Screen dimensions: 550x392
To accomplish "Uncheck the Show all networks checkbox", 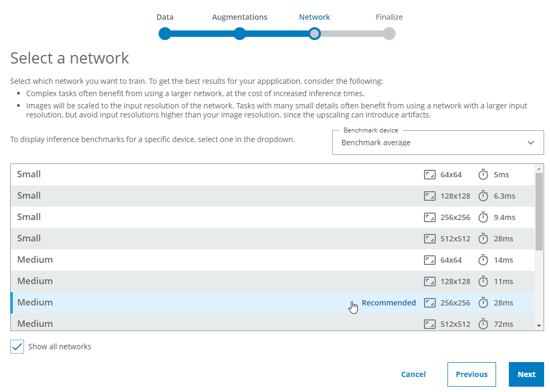I will (x=17, y=347).
